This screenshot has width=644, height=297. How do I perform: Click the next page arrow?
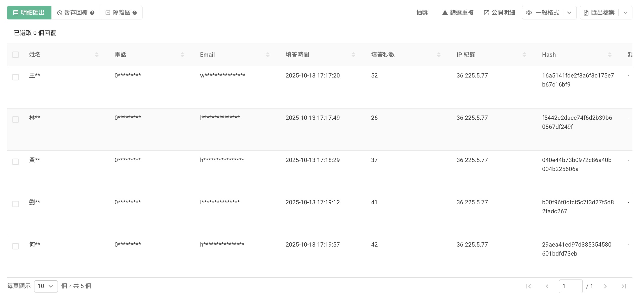tap(605, 286)
